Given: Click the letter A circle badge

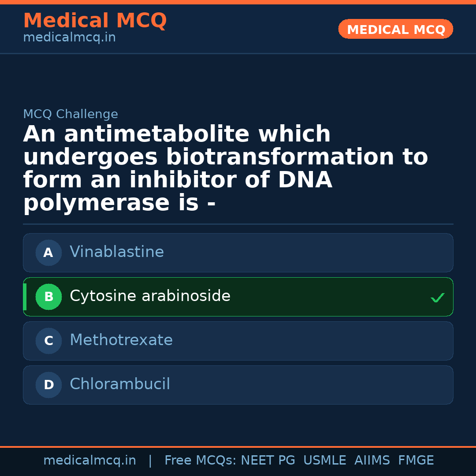Looking at the screenshot, I should pos(48,253).
